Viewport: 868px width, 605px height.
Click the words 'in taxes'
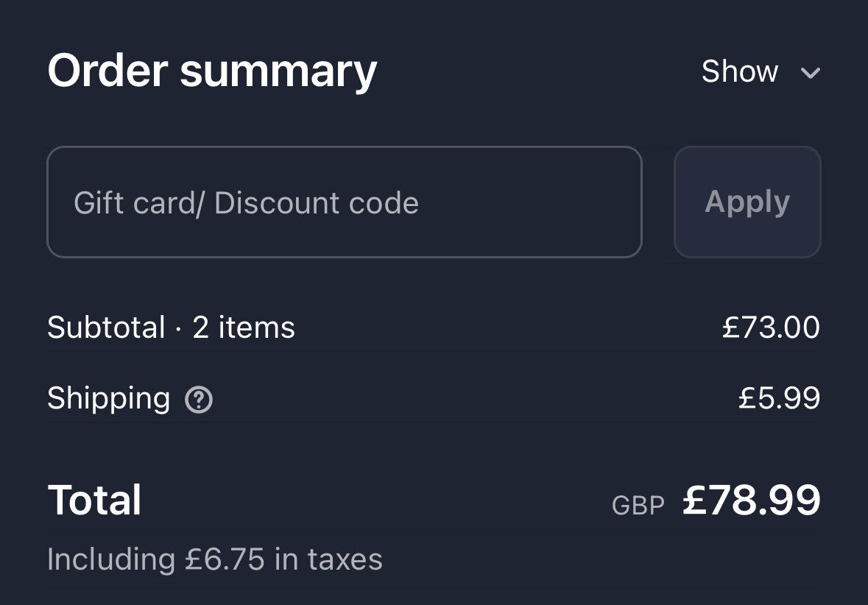pyautogui.click(x=328, y=560)
